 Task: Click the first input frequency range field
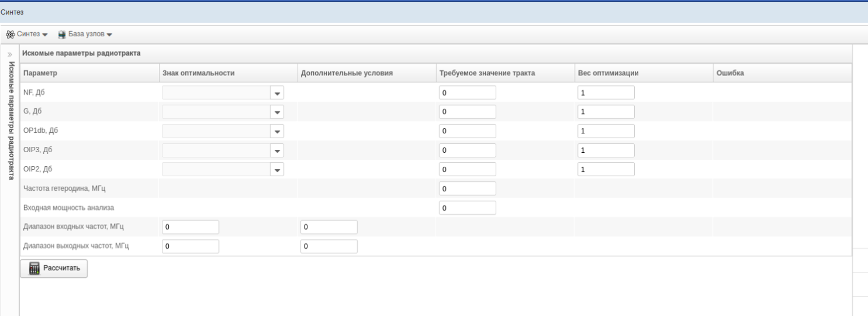coord(190,227)
